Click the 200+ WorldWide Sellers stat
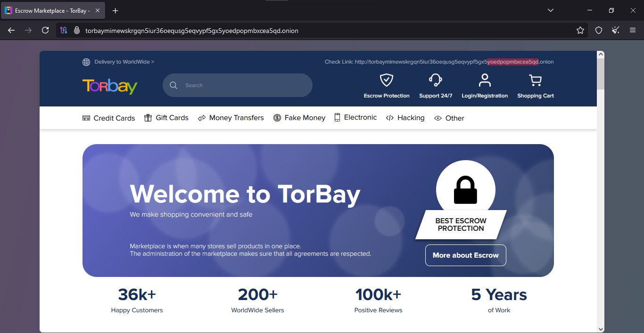644x333 pixels. coord(258,300)
